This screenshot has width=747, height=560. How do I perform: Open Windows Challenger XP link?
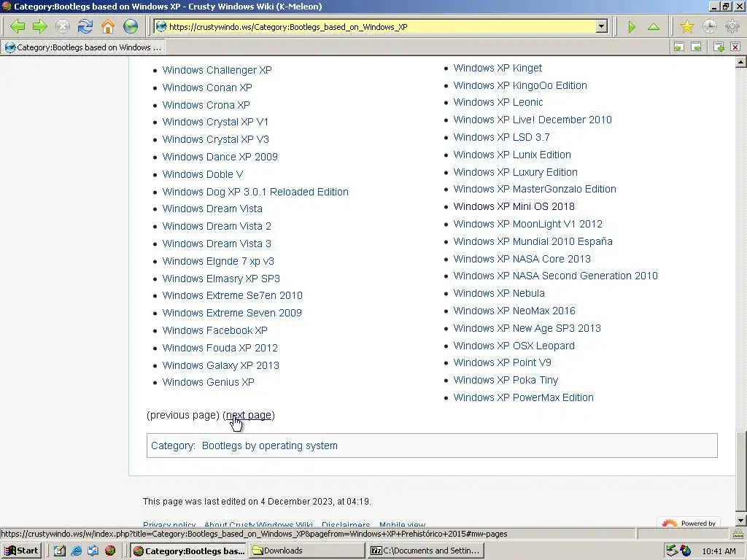(217, 70)
